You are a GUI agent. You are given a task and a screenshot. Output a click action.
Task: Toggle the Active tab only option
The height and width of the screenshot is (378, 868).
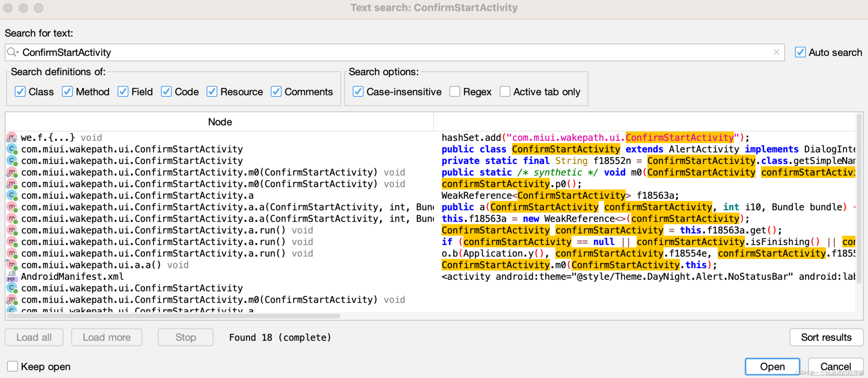pos(505,91)
